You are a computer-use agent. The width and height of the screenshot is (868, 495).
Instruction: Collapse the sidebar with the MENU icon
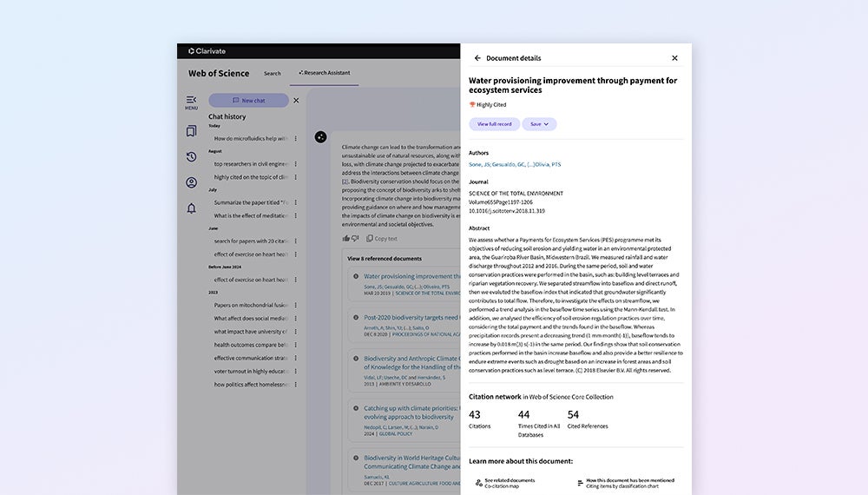(x=191, y=101)
